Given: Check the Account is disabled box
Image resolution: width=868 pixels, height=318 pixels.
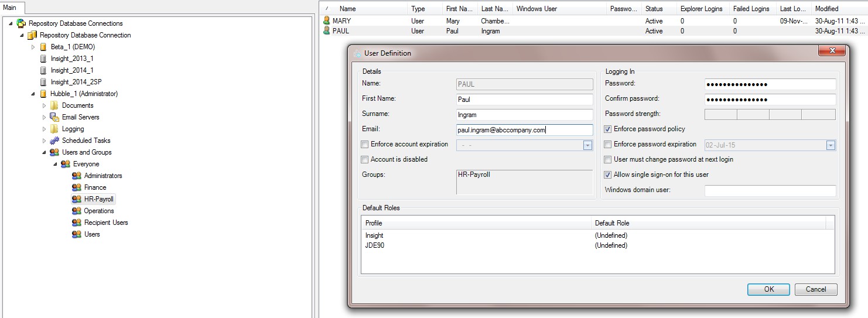Looking at the screenshot, I should click(365, 159).
